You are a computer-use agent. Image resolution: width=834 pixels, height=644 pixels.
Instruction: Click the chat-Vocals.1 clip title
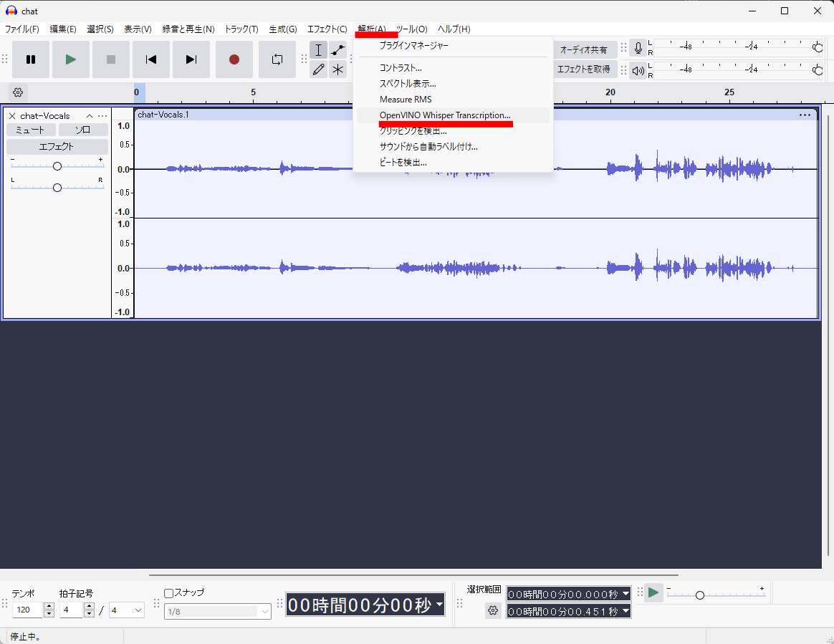[x=163, y=115]
